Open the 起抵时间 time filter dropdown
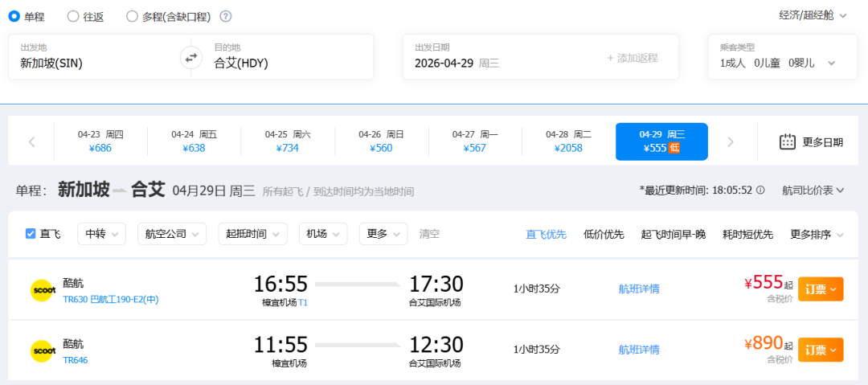The height and width of the screenshot is (385, 868). tap(252, 234)
